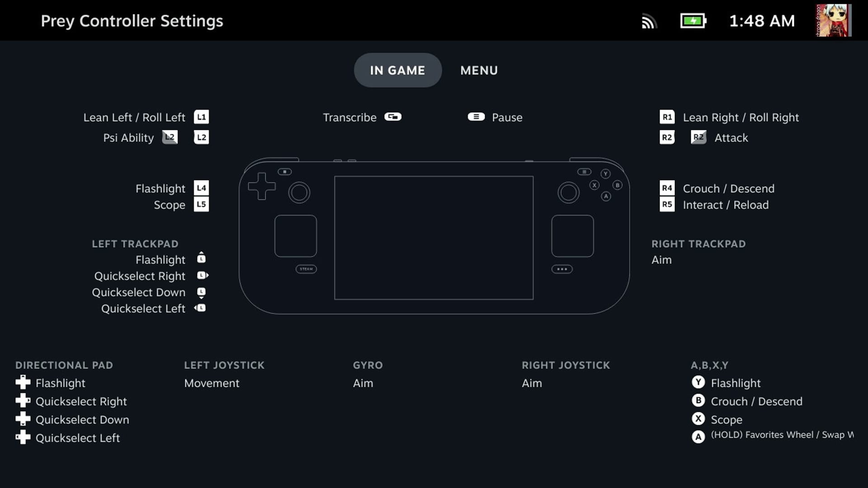
Task: Toggle Gyro Aim setting
Action: (363, 383)
